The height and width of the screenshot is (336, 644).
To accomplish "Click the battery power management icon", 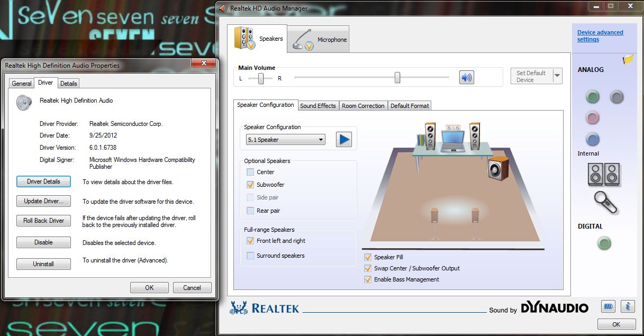I will [x=608, y=306].
